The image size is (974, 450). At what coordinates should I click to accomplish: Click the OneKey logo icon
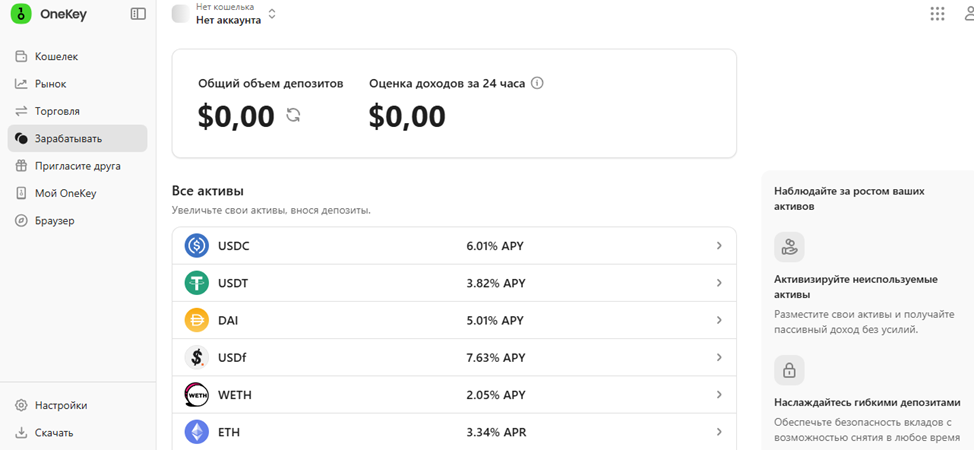19,14
